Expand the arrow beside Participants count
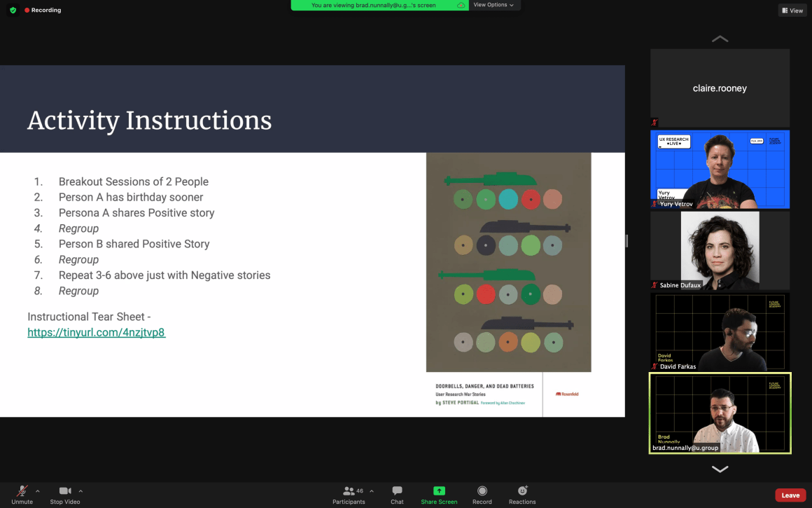The image size is (812, 508). tap(371, 491)
